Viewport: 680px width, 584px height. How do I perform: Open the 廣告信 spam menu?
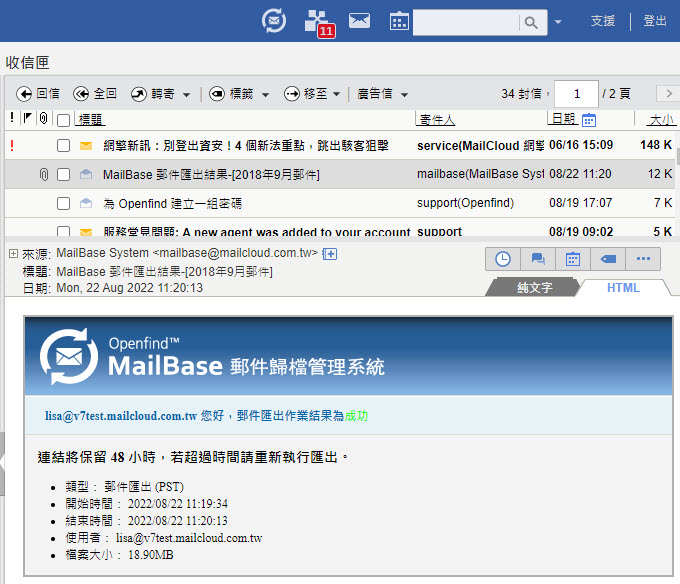(x=382, y=94)
